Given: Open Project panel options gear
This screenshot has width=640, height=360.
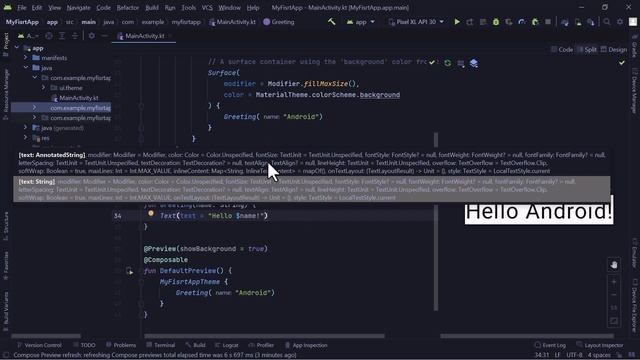Looking at the screenshot, I should click(91, 36).
